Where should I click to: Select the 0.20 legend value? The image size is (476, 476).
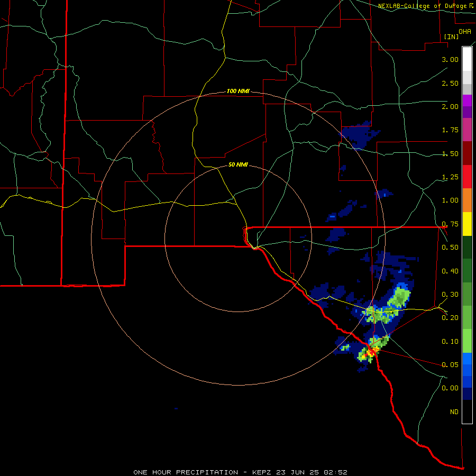click(450, 318)
